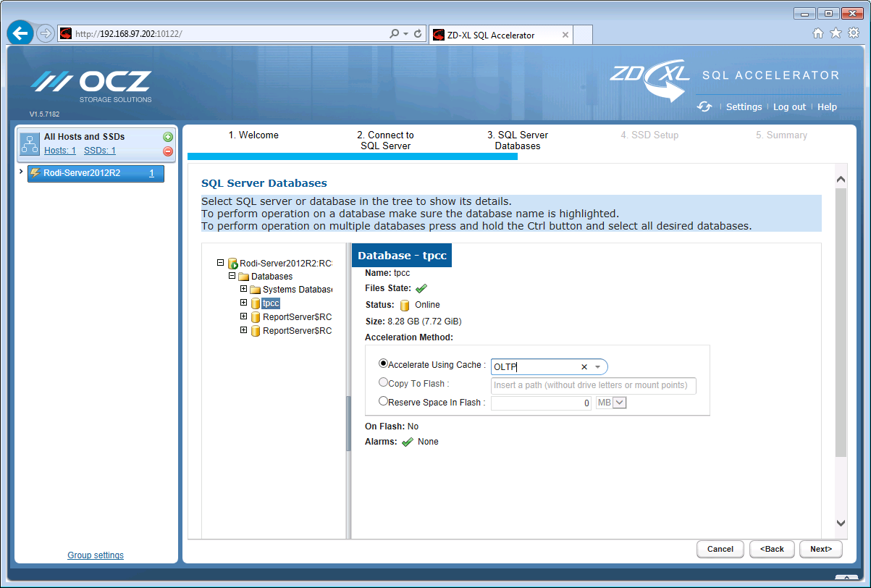This screenshot has width=871, height=588.
Task: Click the lightning icon on Rodi-Server2012R2
Action: (x=35, y=174)
